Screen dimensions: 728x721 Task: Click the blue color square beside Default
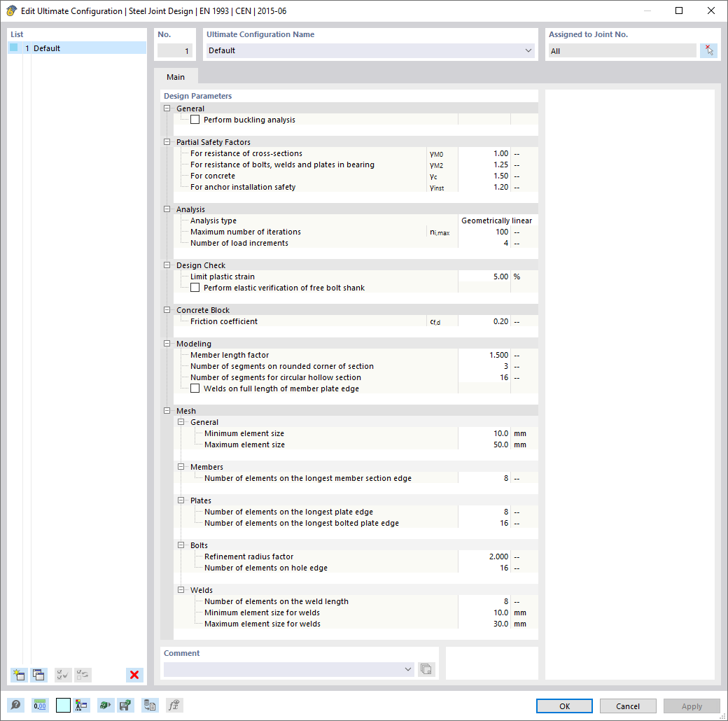[14, 48]
